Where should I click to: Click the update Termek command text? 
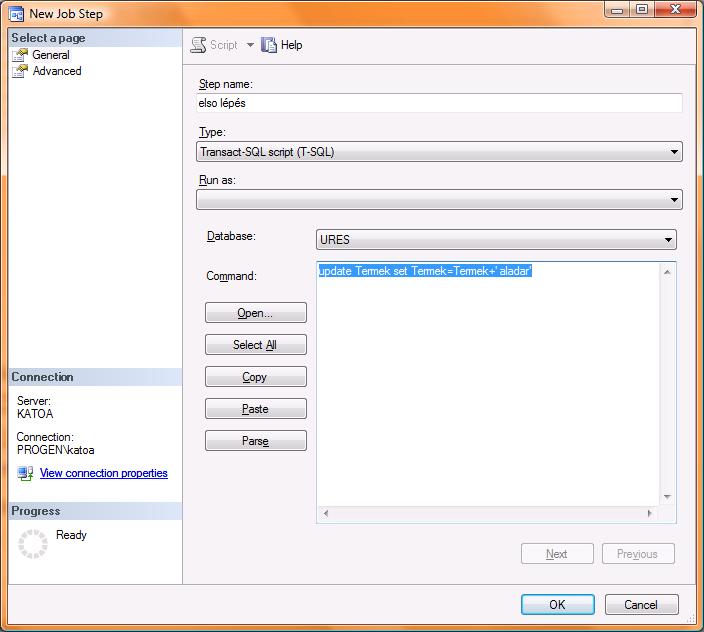[x=425, y=271]
